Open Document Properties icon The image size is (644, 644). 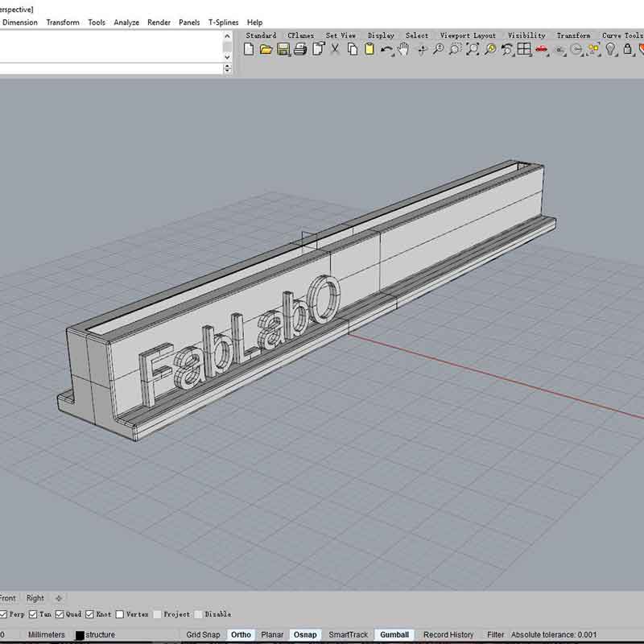(318, 49)
